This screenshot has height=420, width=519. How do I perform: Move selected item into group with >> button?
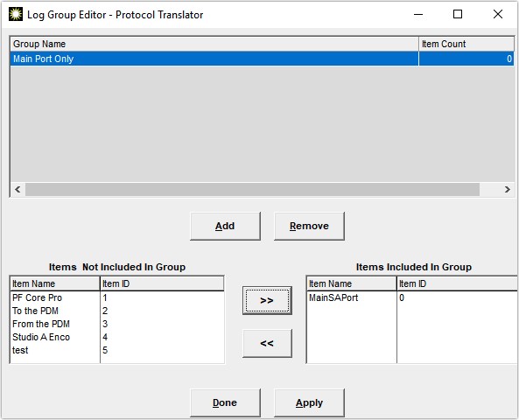(x=267, y=300)
